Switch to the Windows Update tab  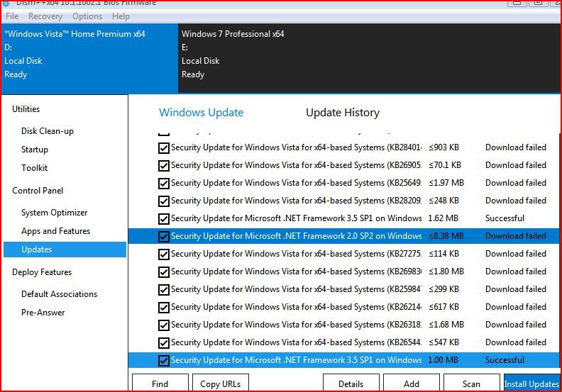pyautogui.click(x=201, y=113)
